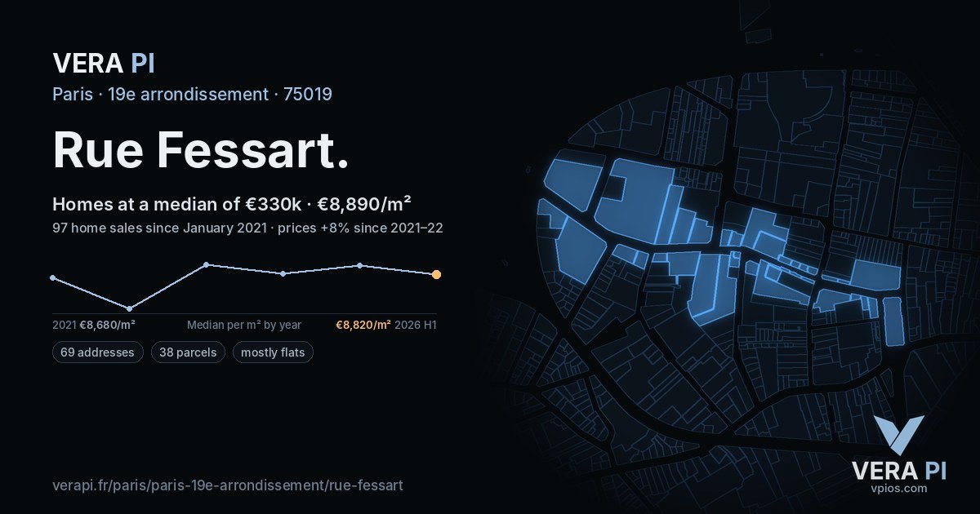
Task: Click the 'Median per m² by year' label
Action: point(244,325)
